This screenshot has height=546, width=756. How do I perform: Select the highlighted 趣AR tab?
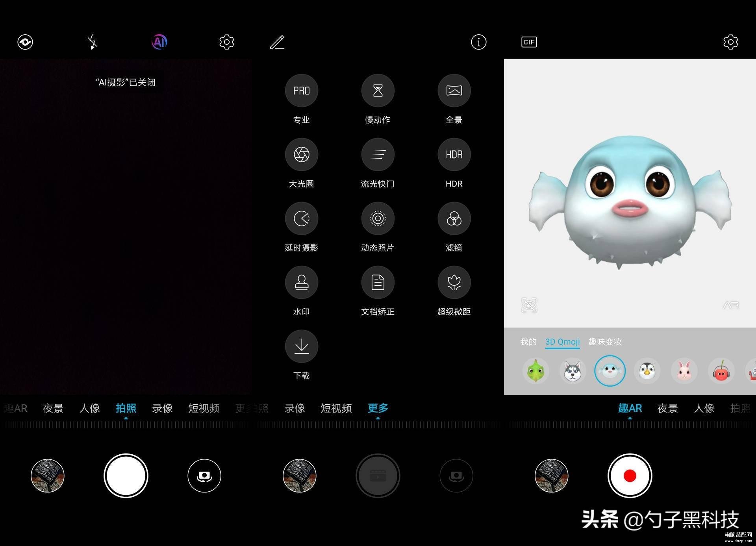click(630, 408)
